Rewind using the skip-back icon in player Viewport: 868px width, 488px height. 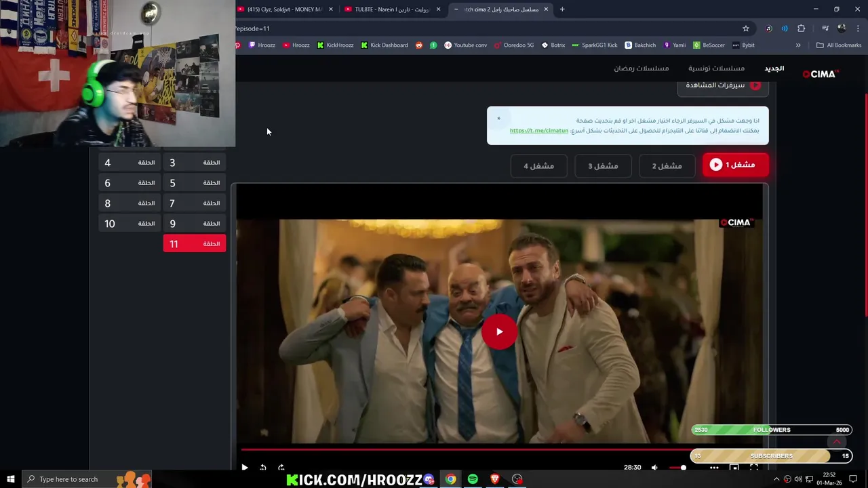(263, 467)
